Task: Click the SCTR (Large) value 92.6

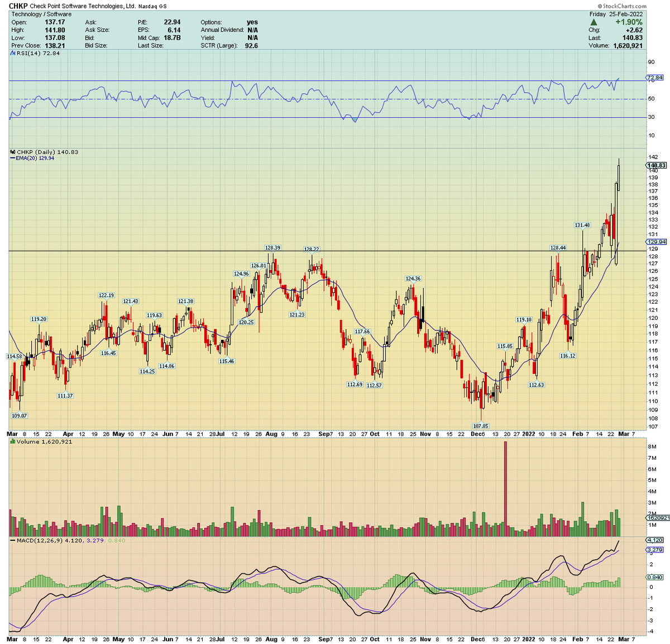Action: pyautogui.click(x=251, y=46)
